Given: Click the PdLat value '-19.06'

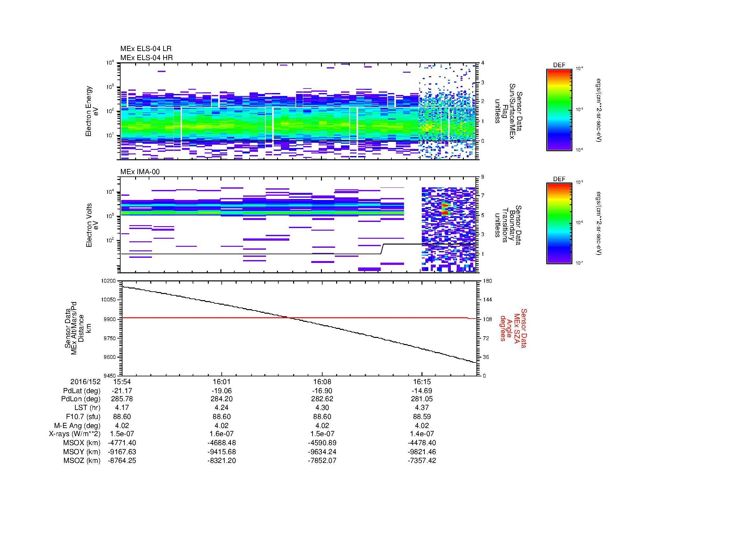Looking at the screenshot, I should pyautogui.click(x=222, y=391).
